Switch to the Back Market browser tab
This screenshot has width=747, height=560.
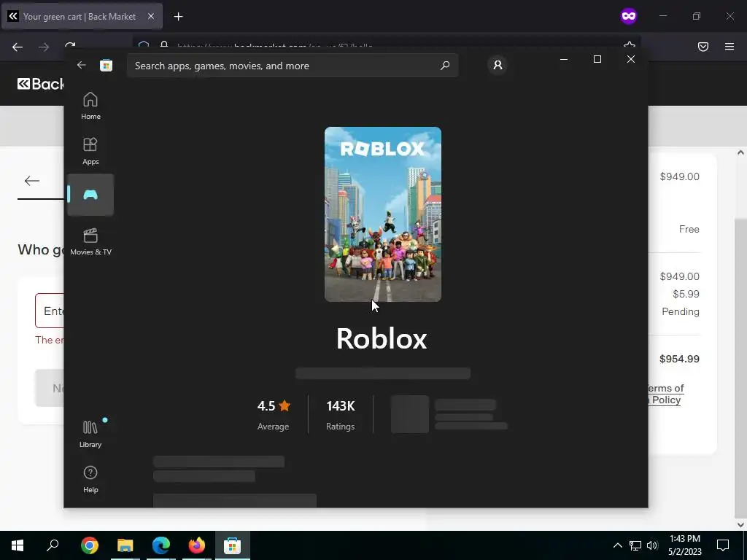pyautogui.click(x=82, y=16)
